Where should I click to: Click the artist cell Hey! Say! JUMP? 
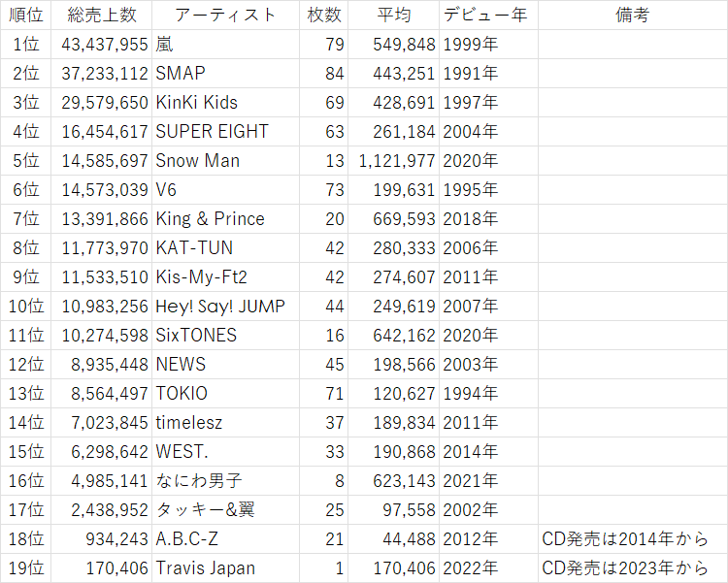click(225, 307)
